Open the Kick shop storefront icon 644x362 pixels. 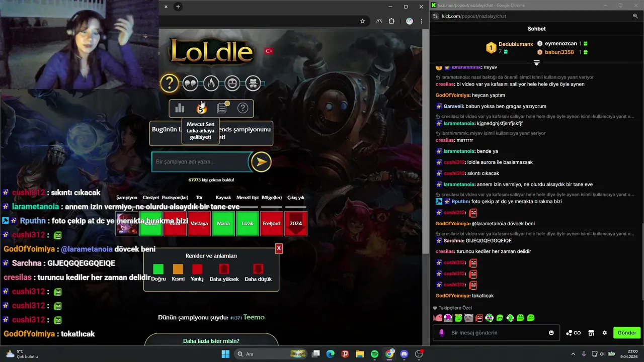[591, 333]
